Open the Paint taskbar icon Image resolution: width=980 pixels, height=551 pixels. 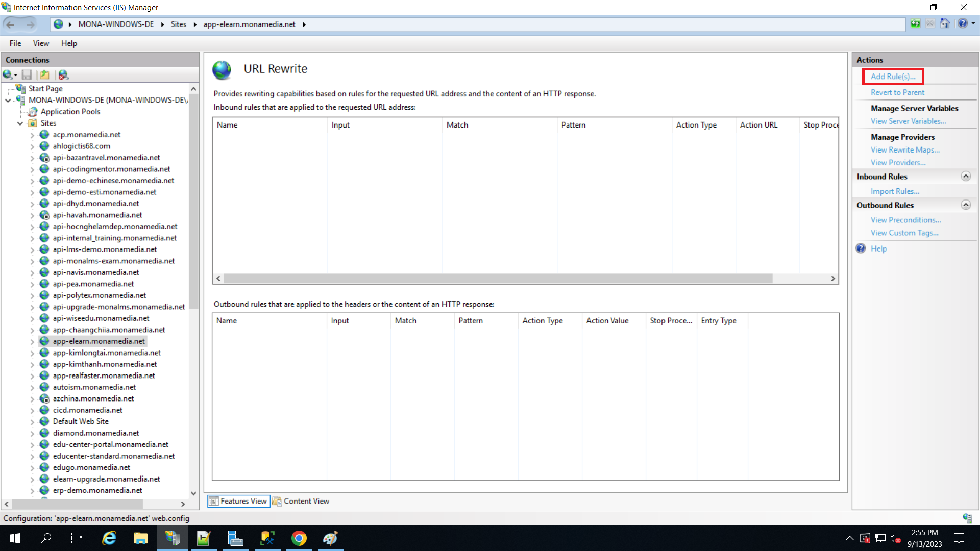[x=331, y=538]
